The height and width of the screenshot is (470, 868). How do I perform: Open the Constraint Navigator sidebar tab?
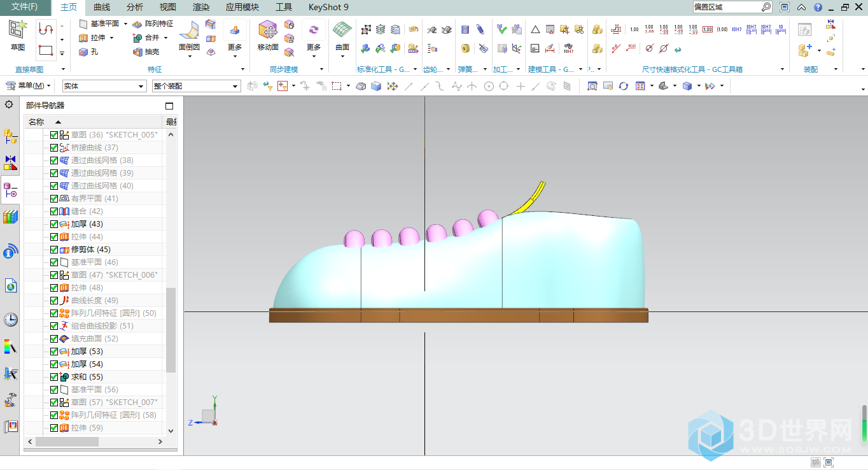tap(10, 162)
